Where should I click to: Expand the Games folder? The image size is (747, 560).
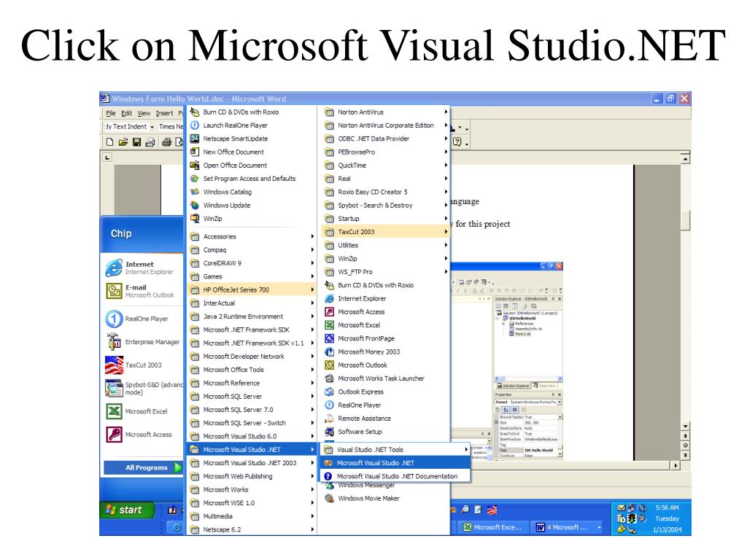[252, 276]
